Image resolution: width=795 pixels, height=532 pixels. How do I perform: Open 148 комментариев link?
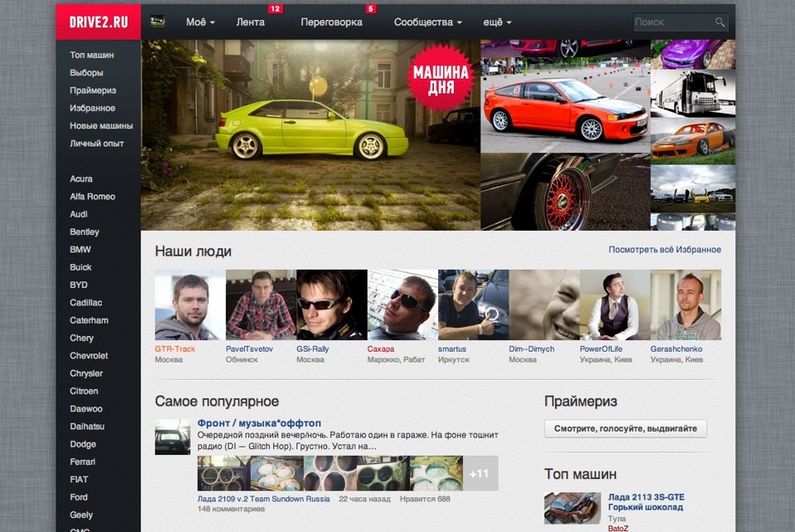231,509
